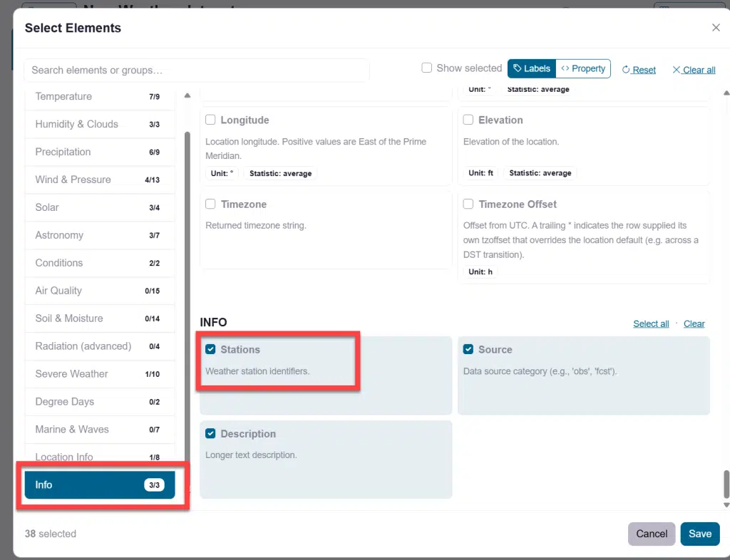Check the Elevation checkbox
This screenshot has height=560, width=730.
tap(468, 120)
